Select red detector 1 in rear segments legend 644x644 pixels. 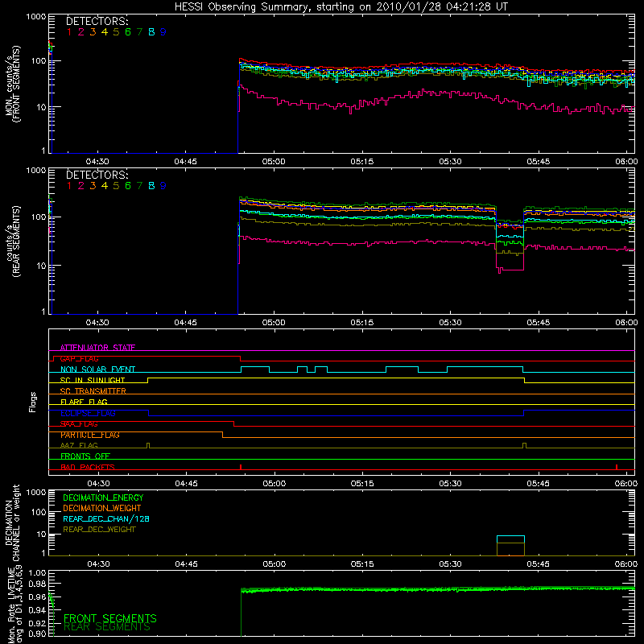point(69,186)
